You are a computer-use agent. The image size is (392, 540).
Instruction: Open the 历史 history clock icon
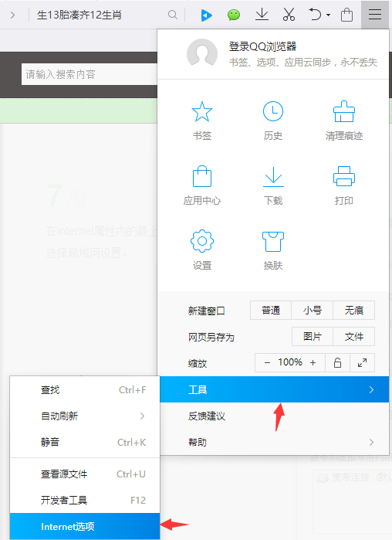pos(273,111)
